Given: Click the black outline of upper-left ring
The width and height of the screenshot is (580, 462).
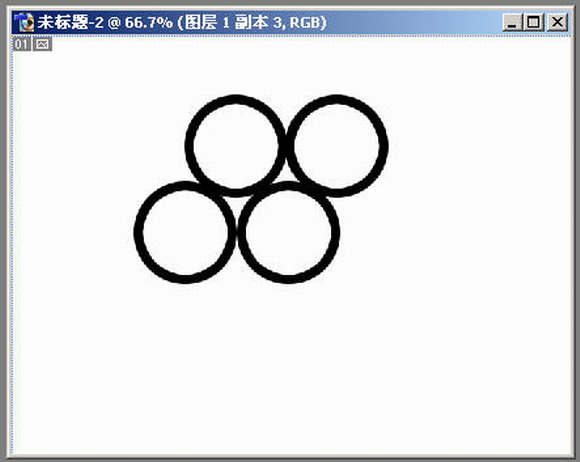Looking at the screenshot, I should pos(189,146).
